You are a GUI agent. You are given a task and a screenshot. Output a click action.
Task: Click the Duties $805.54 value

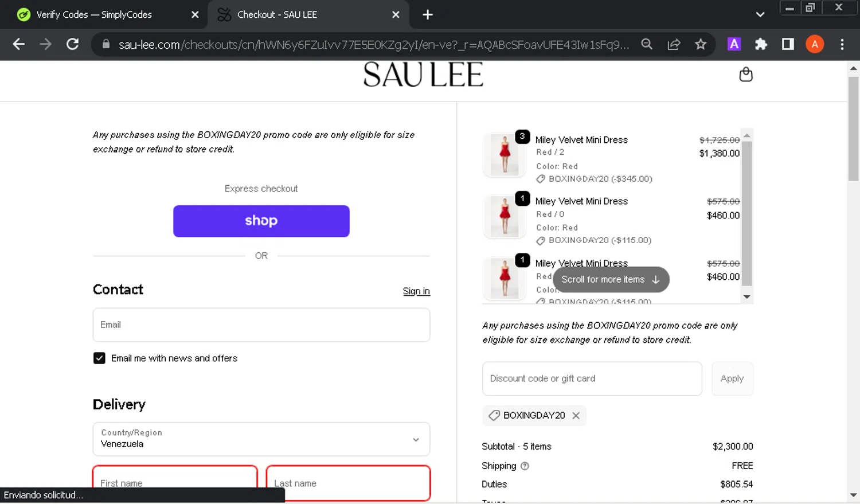[737, 485]
